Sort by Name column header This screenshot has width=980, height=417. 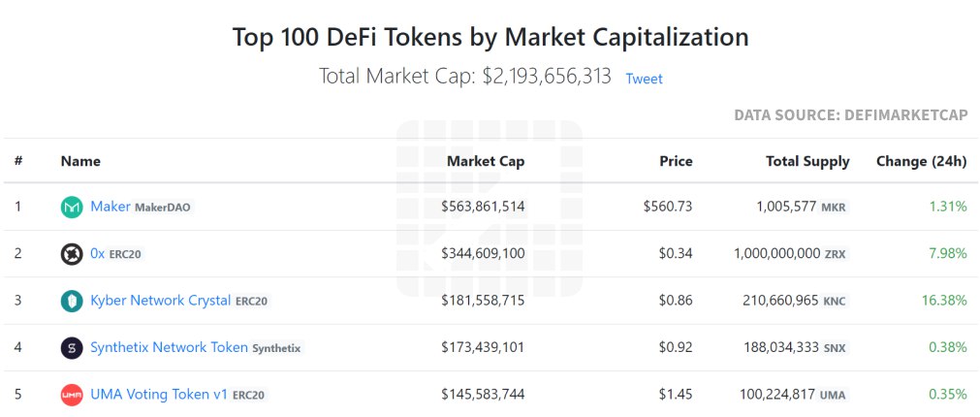click(x=80, y=161)
